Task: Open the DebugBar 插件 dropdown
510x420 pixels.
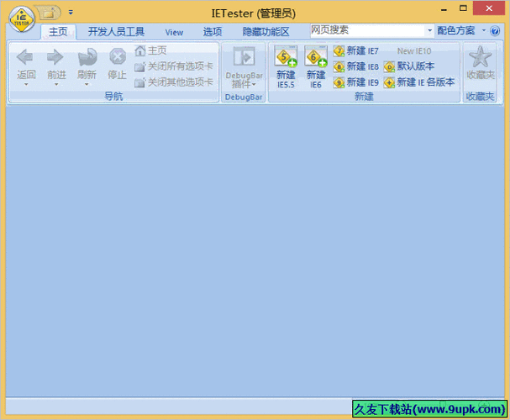Action: (x=244, y=67)
